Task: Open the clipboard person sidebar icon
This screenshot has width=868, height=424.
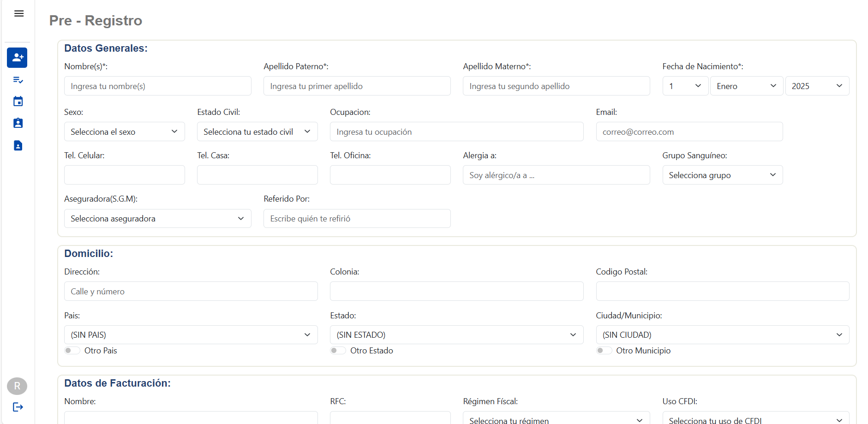Action: 18,123
